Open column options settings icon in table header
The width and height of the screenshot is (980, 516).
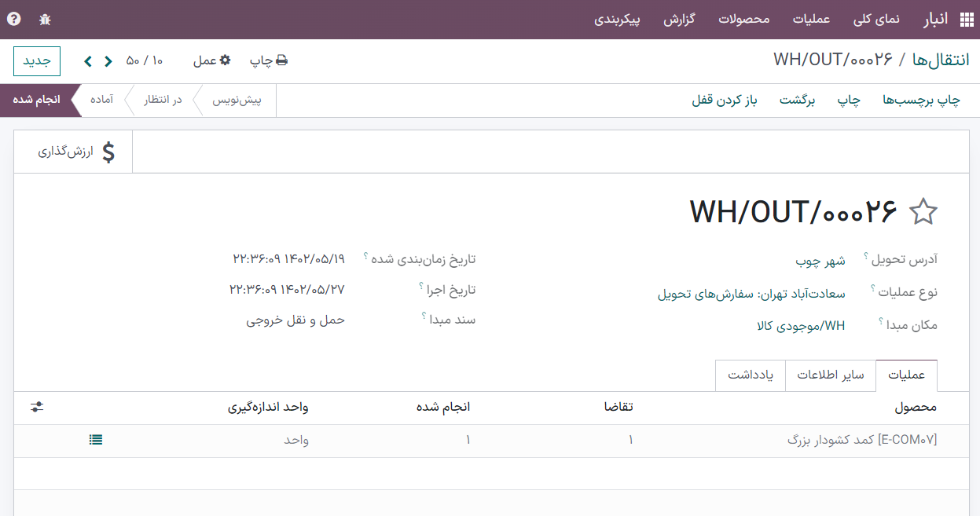click(37, 408)
